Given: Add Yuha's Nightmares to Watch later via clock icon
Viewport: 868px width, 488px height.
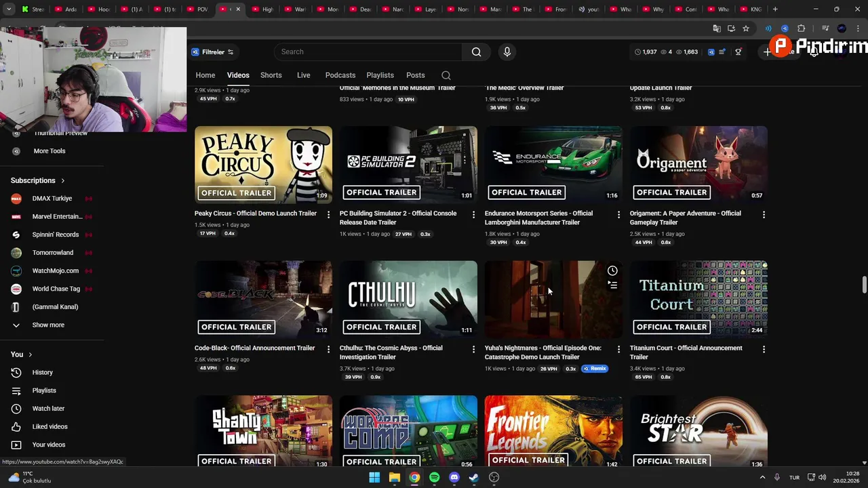Looking at the screenshot, I should pyautogui.click(x=612, y=271).
